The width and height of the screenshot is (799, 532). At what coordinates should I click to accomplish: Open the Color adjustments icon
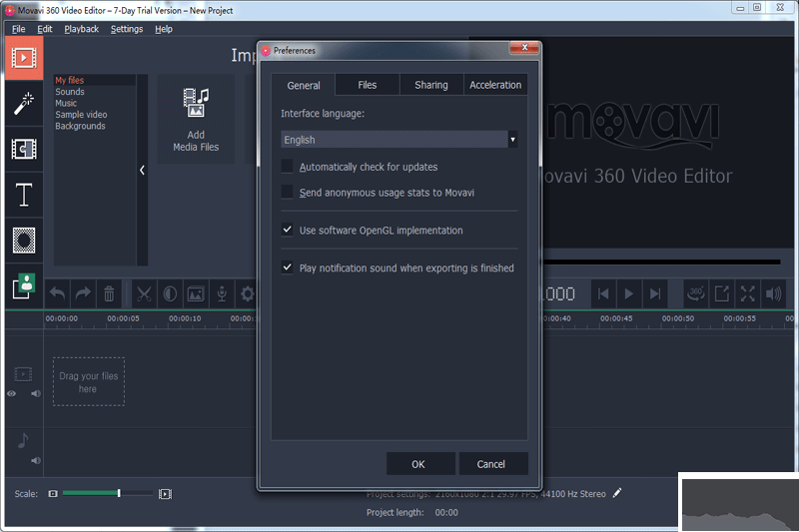pyautogui.click(x=170, y=293)
